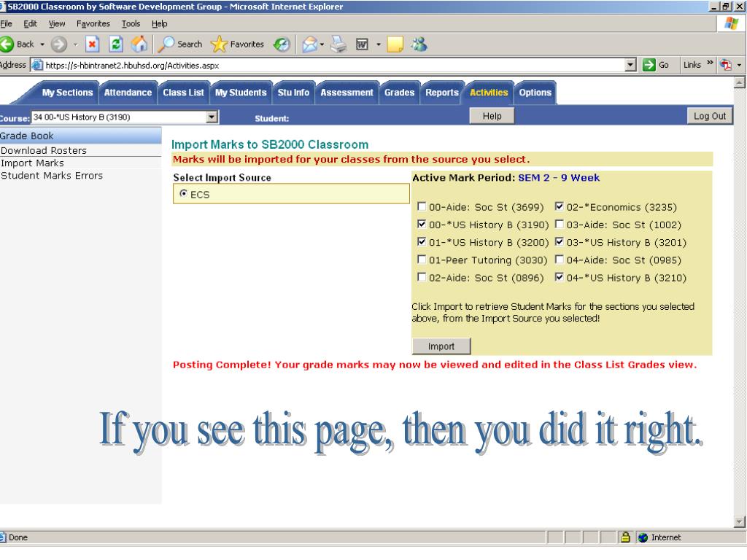Image resolution: width=747 pixels, height=560 pixels.
Task: Open the PDF toolbar dropdown arrow
Action: [x=739, y=65]
